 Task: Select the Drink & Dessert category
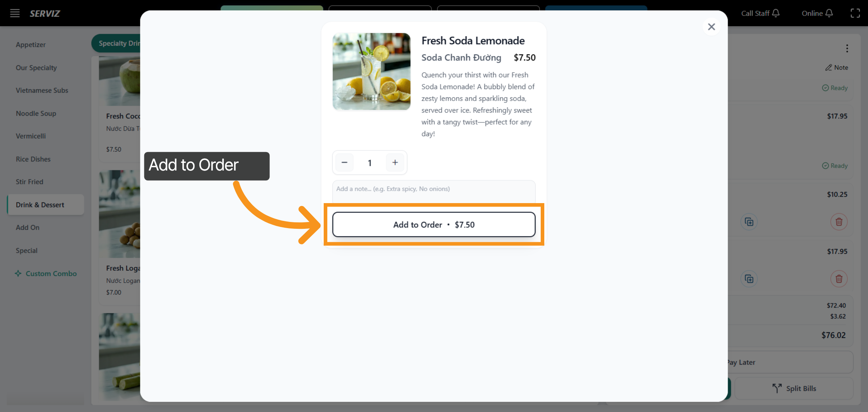(40, 205)
